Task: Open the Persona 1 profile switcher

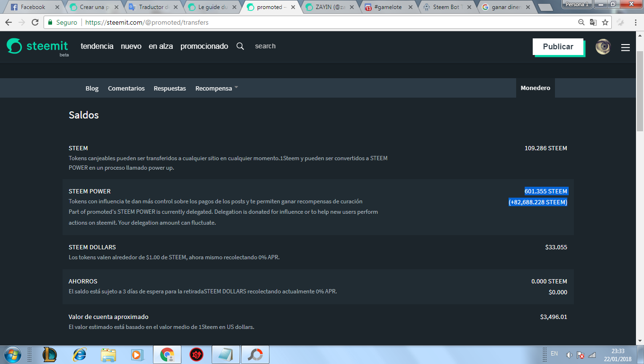Action: click(576, 4)
